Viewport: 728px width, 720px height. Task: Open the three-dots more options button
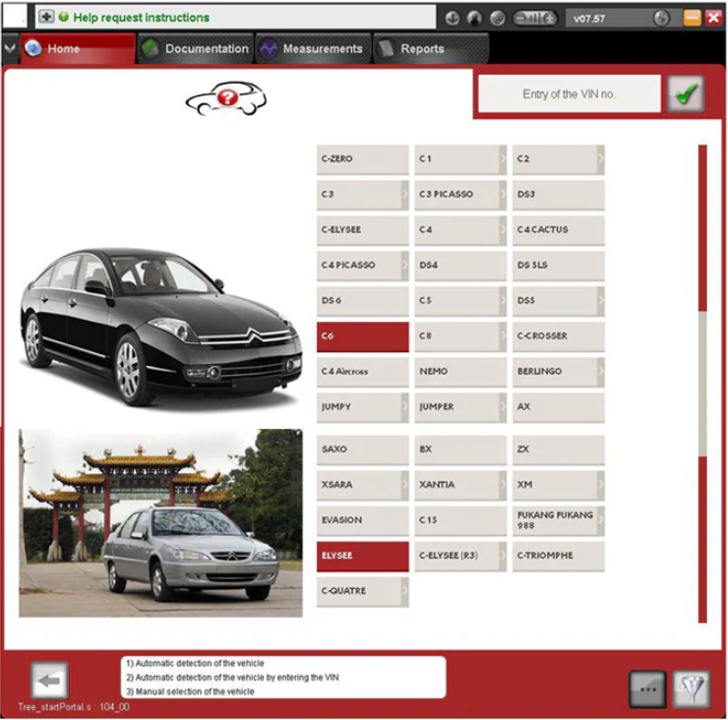pyautogui.click(x=646, y=689)
